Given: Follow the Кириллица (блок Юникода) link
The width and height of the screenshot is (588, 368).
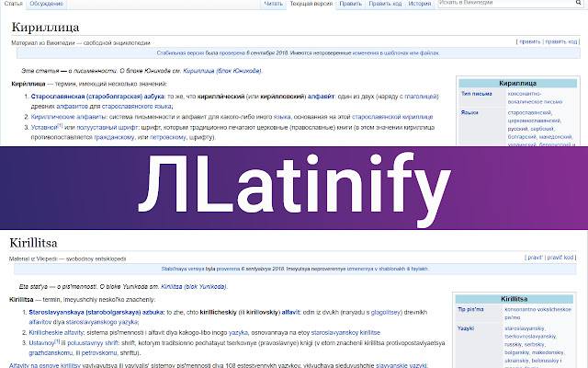Looking at the screenshot, I should (x=222, y=71).
